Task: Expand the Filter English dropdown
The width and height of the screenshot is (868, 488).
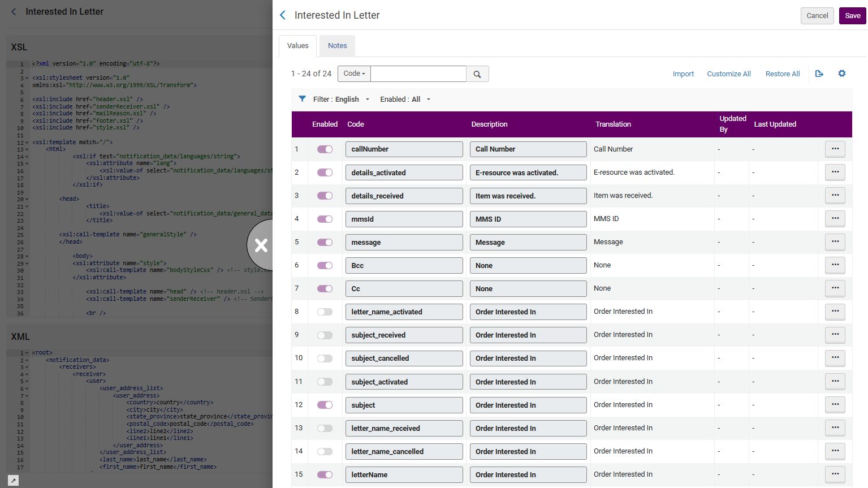Action: [342, 99]
